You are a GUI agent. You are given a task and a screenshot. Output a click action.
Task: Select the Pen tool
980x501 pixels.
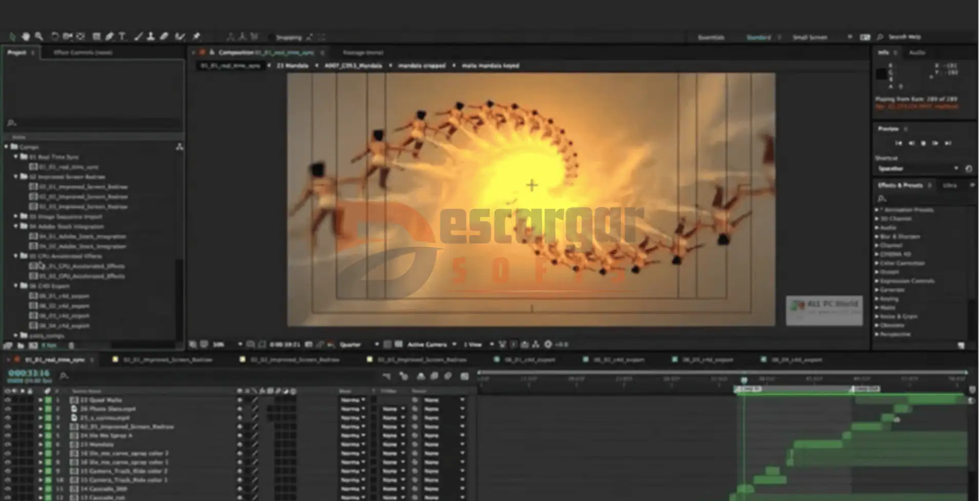109,37
